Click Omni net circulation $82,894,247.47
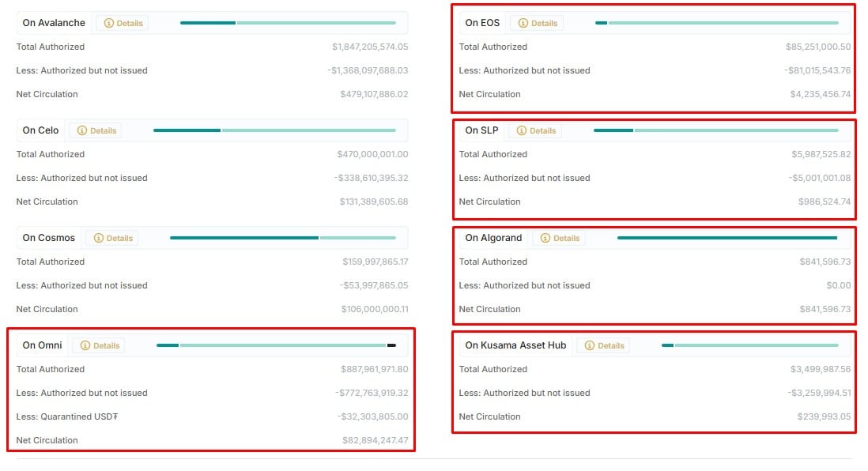This screenshot has height=471, width=868. click(x=375, y=440)
